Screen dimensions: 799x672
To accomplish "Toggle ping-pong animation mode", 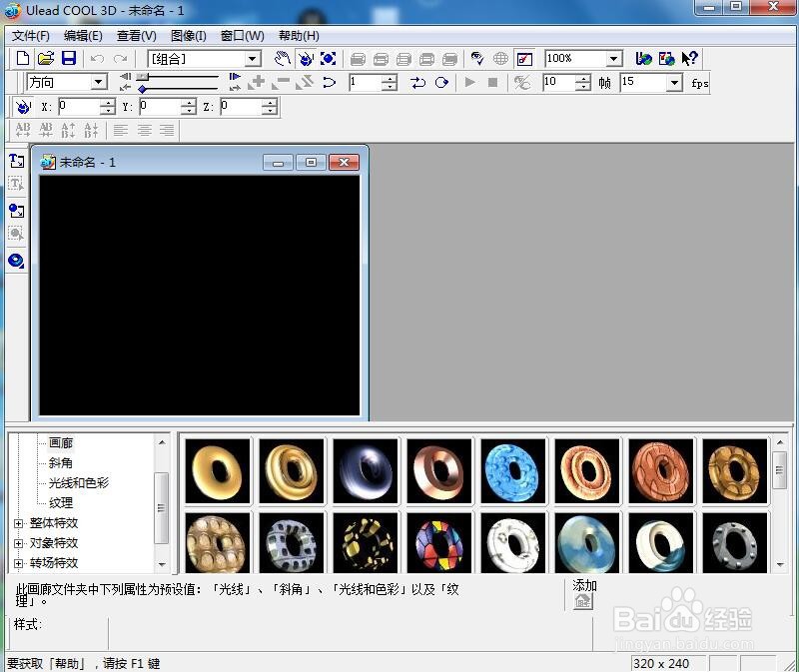I will point(417,83).
